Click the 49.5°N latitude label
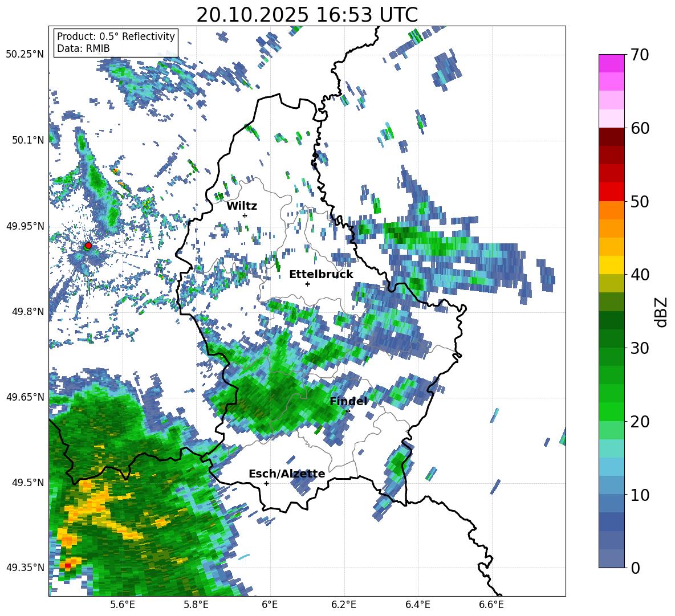This screenshot has height=616, width=675. click(27, 483)
